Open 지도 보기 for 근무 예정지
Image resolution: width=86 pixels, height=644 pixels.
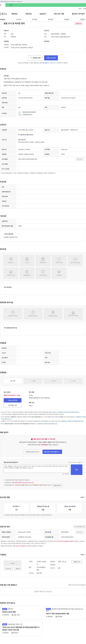click(80, 159)
